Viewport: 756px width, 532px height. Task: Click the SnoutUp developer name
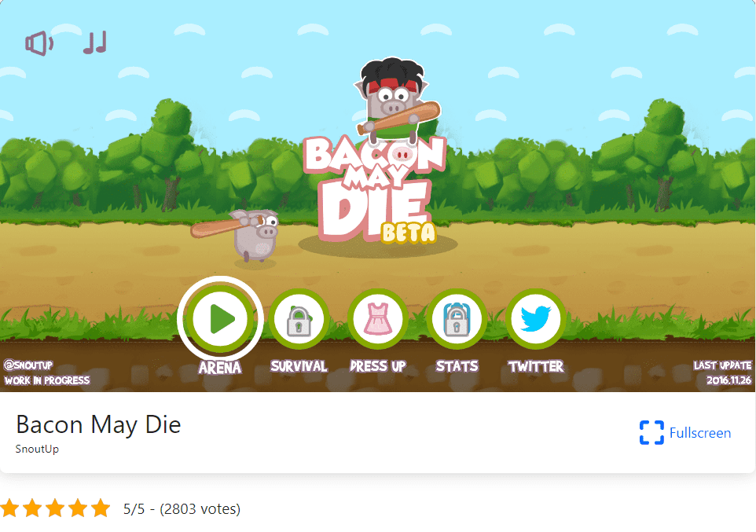point(37,449)
